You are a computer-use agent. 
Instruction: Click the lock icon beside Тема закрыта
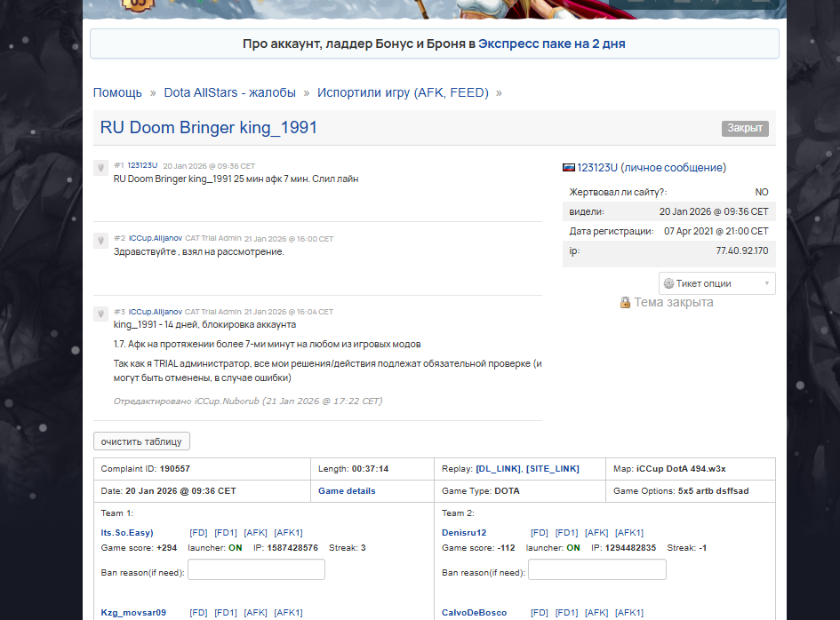(x=625, y=303)
